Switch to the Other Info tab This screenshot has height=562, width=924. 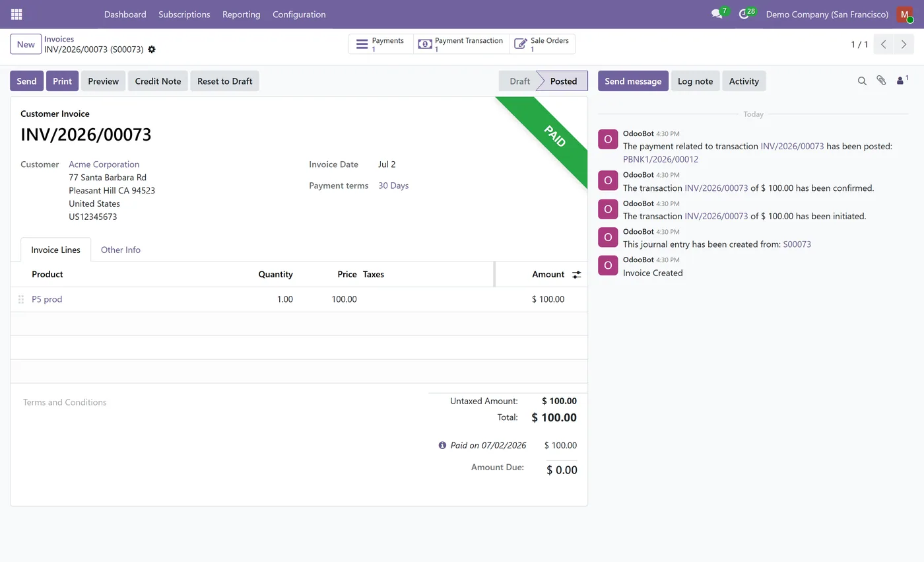tap(121, 250)
